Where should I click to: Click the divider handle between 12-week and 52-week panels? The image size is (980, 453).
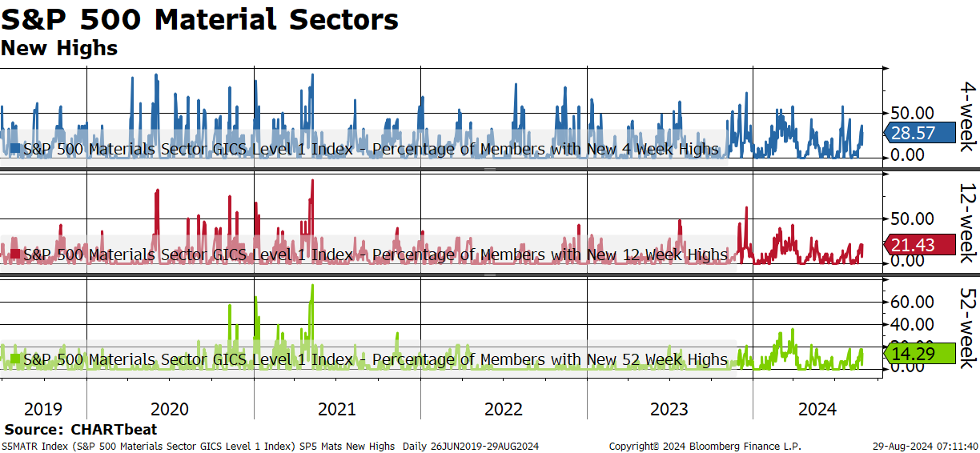click(490, 275)
